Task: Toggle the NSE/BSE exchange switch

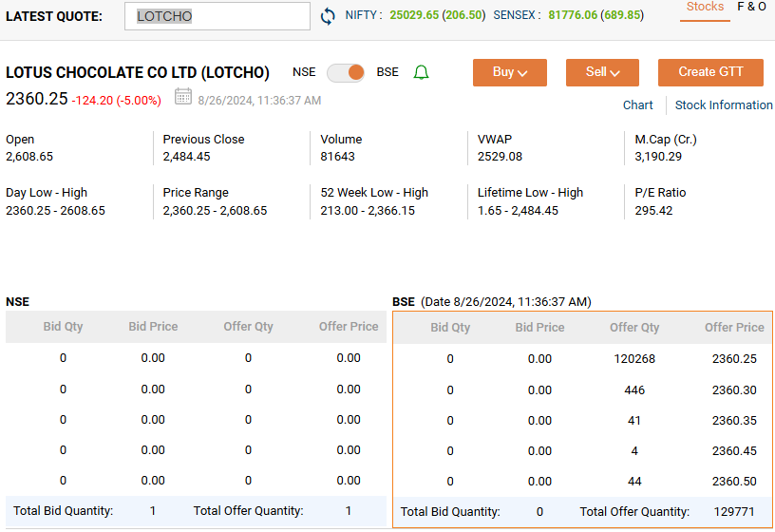Action: 346,73
